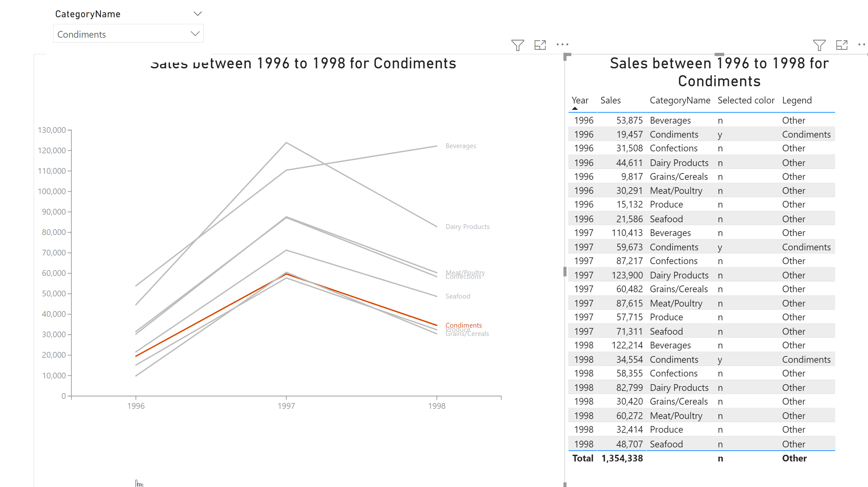Sort the table by CategoryName header
The height and width of the screenshot is (487, 868).
pyautogui.click(x=680, y=100)
